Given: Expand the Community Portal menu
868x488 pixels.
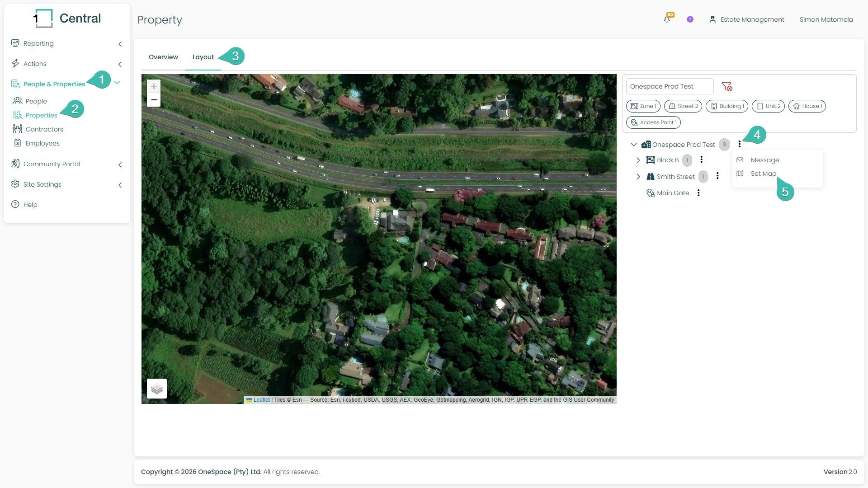Looking at the screenshot, I should (x=66, y=164).
